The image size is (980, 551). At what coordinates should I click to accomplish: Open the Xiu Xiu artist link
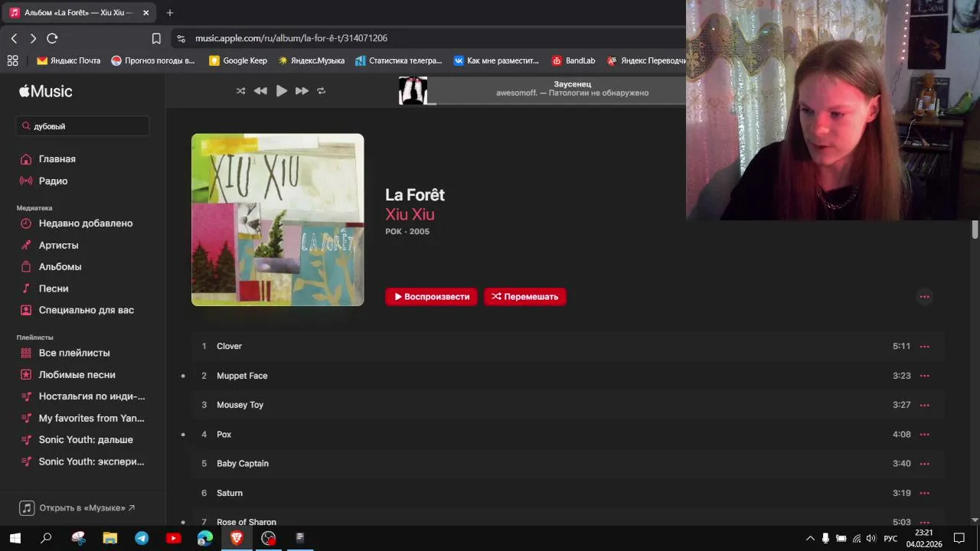click(410, 214)
